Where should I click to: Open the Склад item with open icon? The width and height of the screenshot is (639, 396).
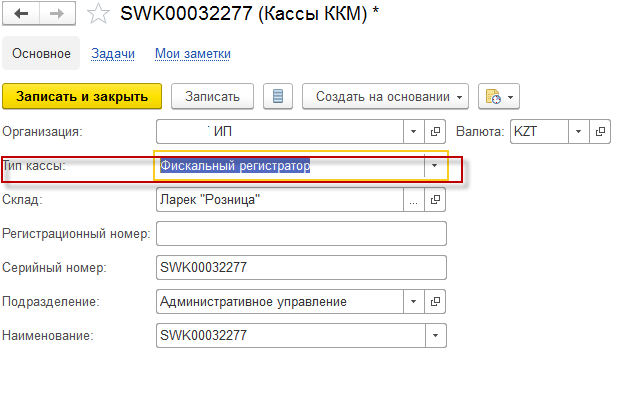435,200
